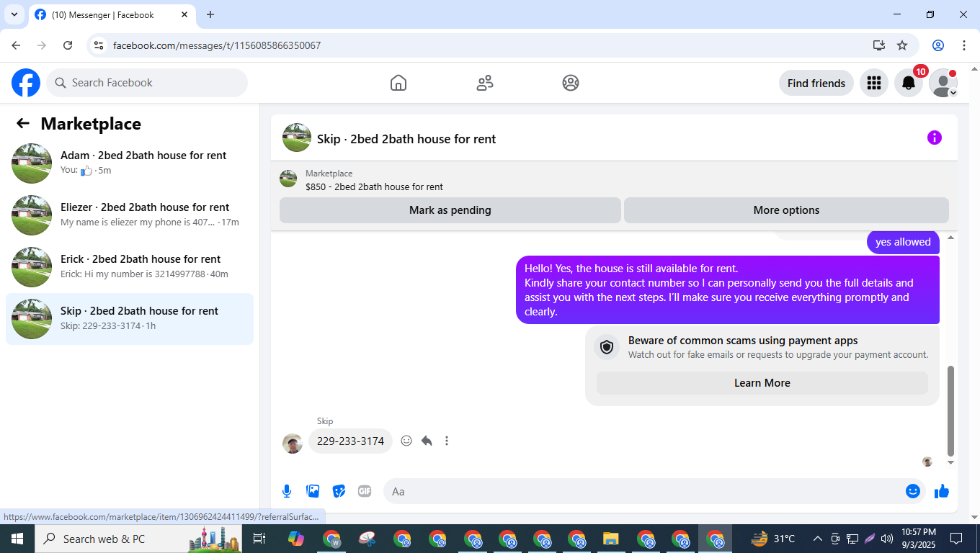This screenshot has height=553, width=980.
Task: Open Eliezer's house for rent conversation
Action: click(x=130, y=215)
